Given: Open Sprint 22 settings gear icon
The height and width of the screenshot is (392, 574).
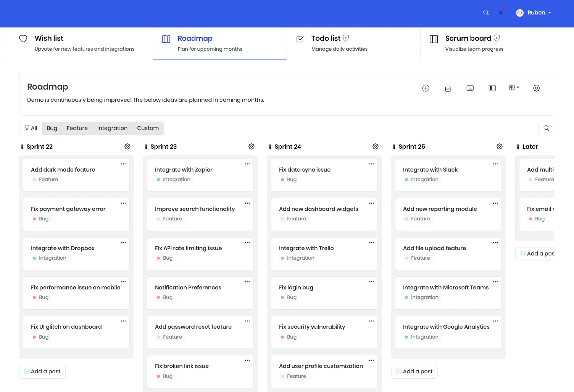Looking at the screenshot, I should pyautogui.click(x=127, y=146).
